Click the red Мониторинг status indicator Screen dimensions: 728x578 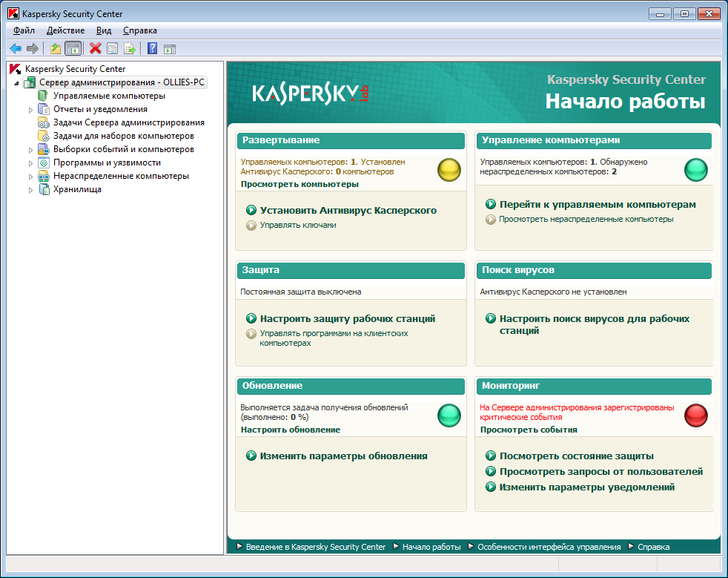[695, 415]
